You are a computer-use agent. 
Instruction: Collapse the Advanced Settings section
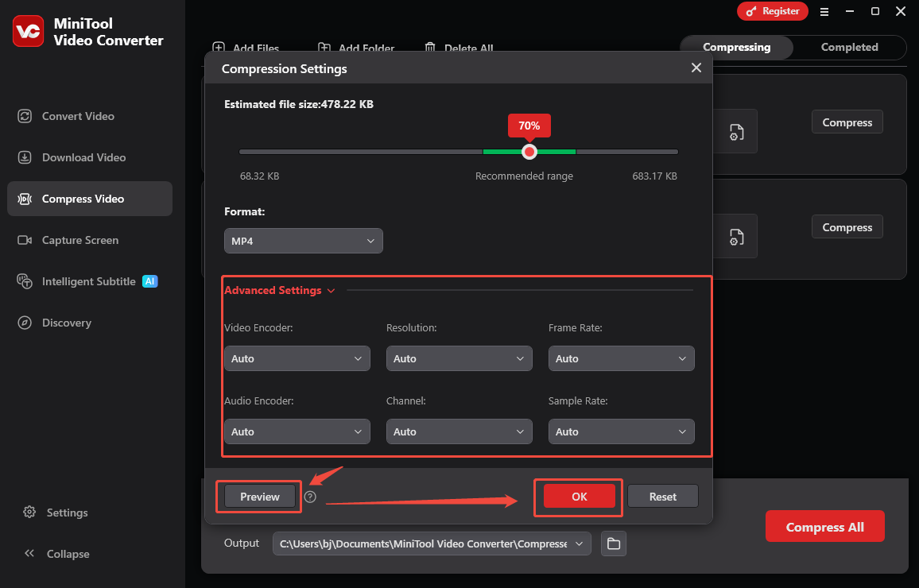click(331, 290)
